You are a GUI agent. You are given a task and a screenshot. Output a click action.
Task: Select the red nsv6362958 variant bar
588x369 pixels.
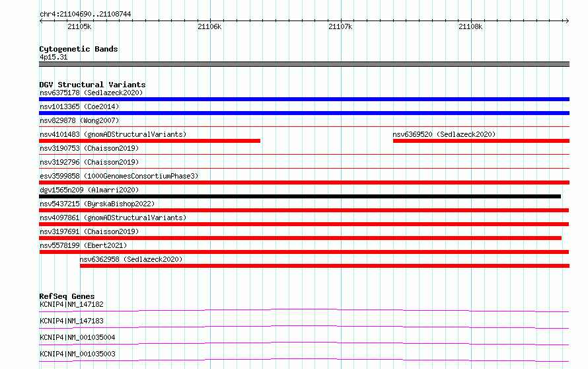pos(325,266)
